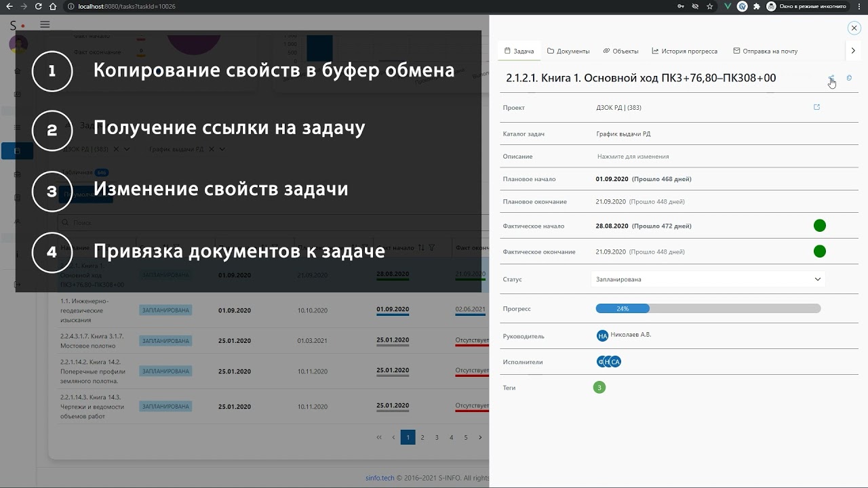This screenshot has height=488, width=868.
Task: Click the crossed-out eye icon in the address bar
Action: pos(695,6)
